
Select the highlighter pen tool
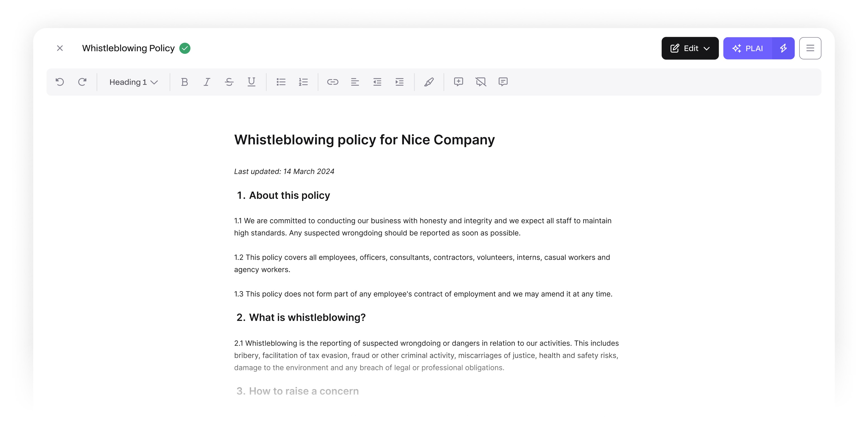point(429,82)
